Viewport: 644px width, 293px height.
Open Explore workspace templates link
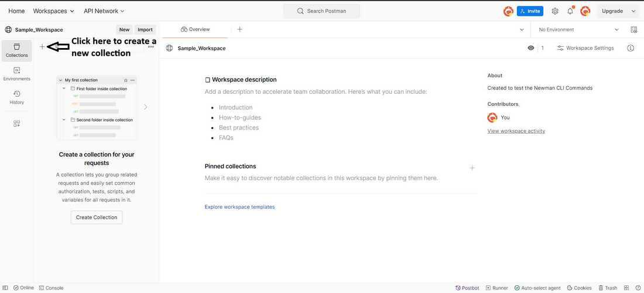(x=240, y=207)
